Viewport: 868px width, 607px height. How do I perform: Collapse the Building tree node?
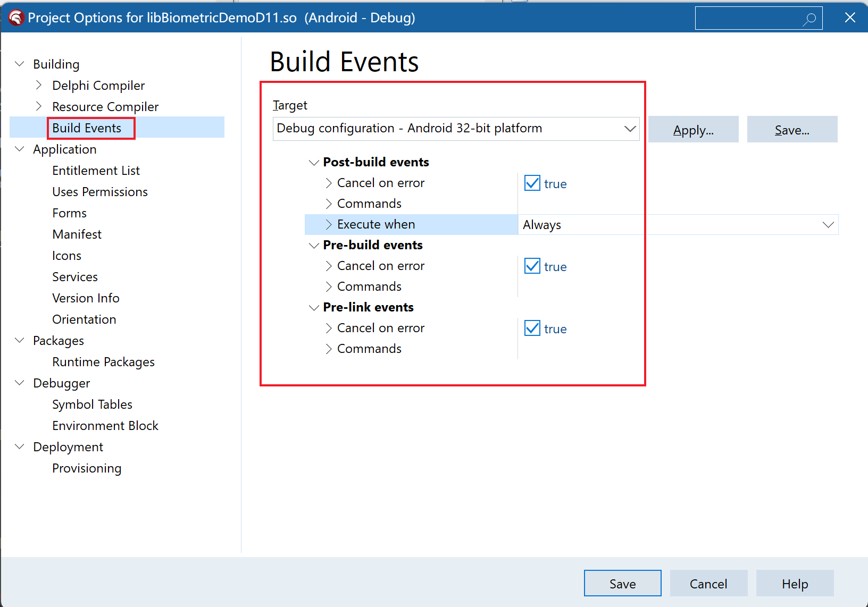click(20, 64)
